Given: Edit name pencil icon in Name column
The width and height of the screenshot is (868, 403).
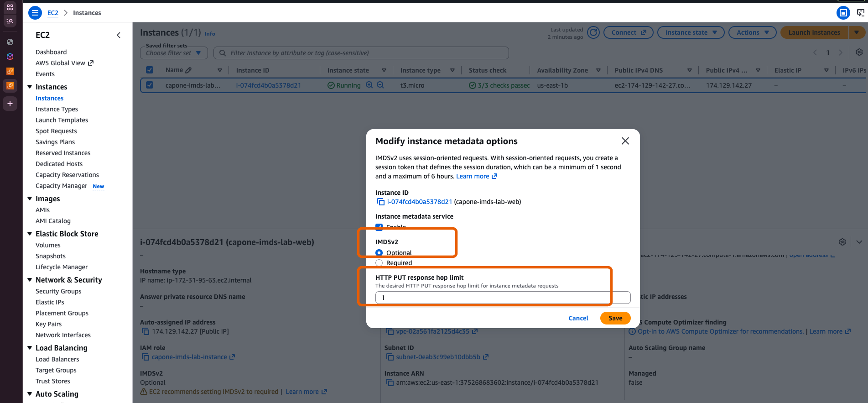Looking at the screenshot, I should (x=188, y=70).
